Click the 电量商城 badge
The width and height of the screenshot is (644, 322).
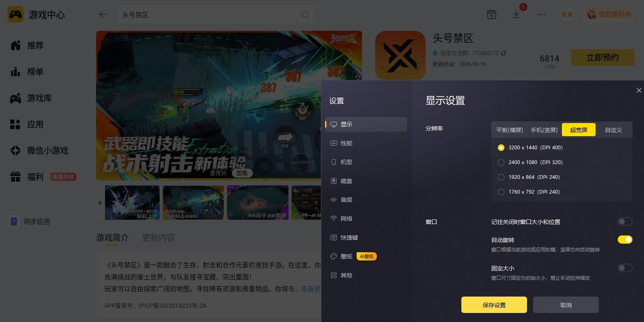[63, 177]
